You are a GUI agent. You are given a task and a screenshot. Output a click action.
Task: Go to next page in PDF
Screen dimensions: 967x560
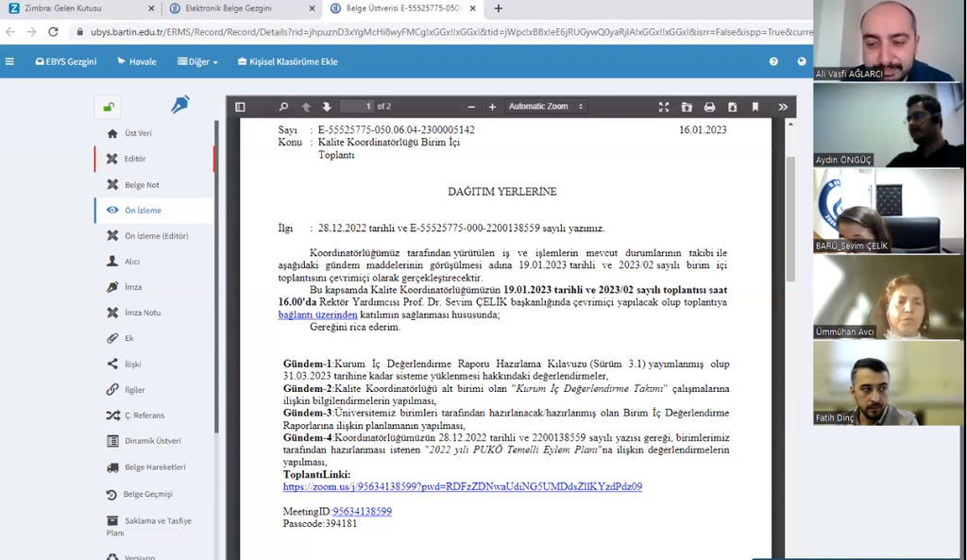[327, 107]
